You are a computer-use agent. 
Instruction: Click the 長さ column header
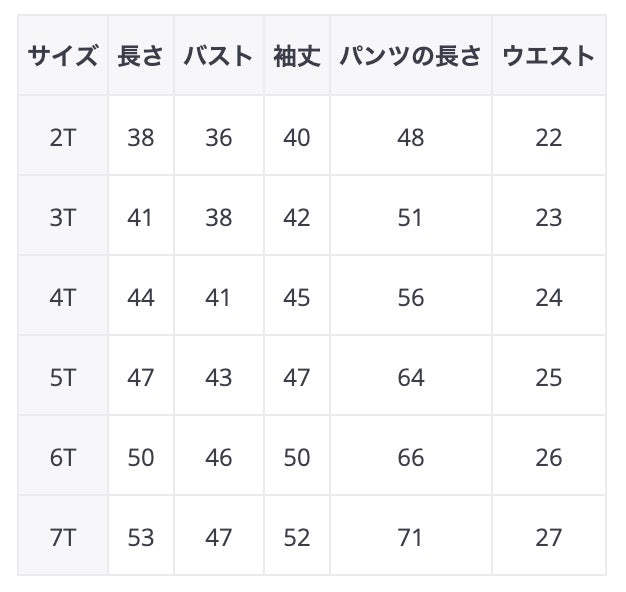coord(141,56)
